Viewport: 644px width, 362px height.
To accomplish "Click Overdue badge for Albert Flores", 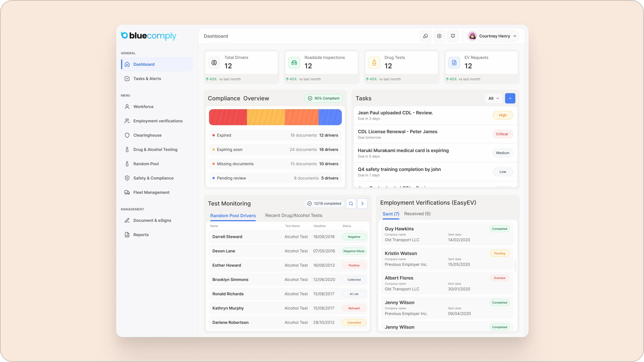I will coord(499,278).
